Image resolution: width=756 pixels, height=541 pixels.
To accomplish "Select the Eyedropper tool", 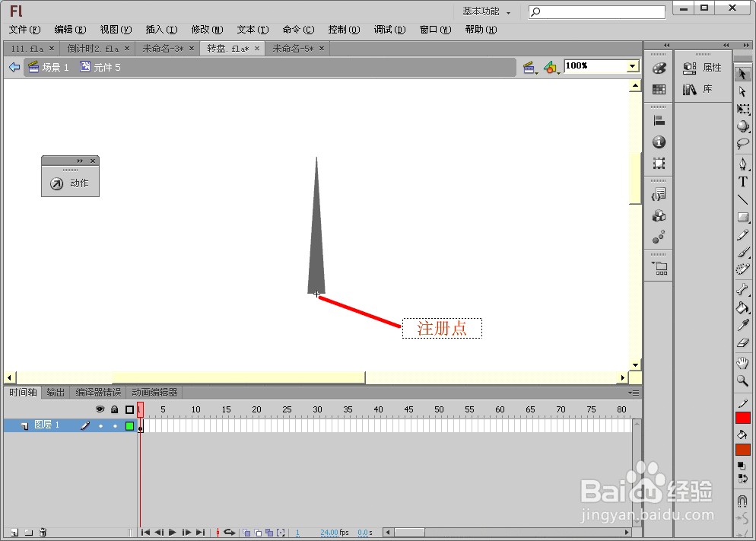I will coord(743,326).
